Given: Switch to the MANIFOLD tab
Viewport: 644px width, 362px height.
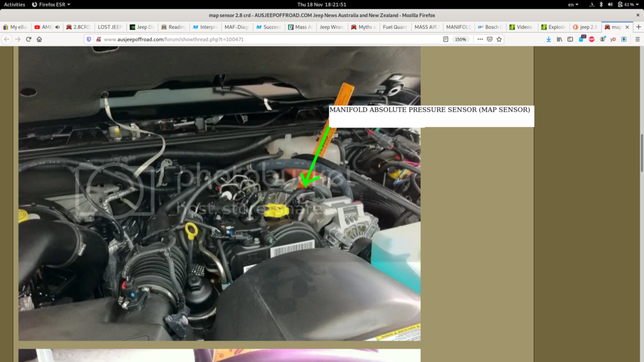Looking at the screenshot, I should 458,27.
